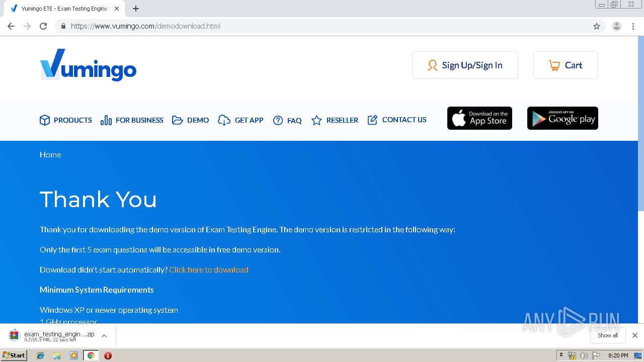Select the Vumingo ETE tab
The height and width of the screenshot is (362, 644).
pos(64,9)
